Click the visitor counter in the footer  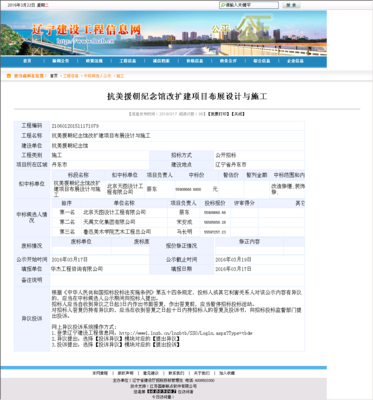pyautogui.click(x=161, y=392)
